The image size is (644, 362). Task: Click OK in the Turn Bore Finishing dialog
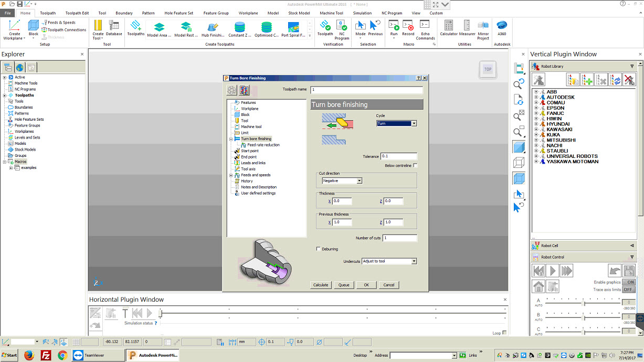[366, 285]
